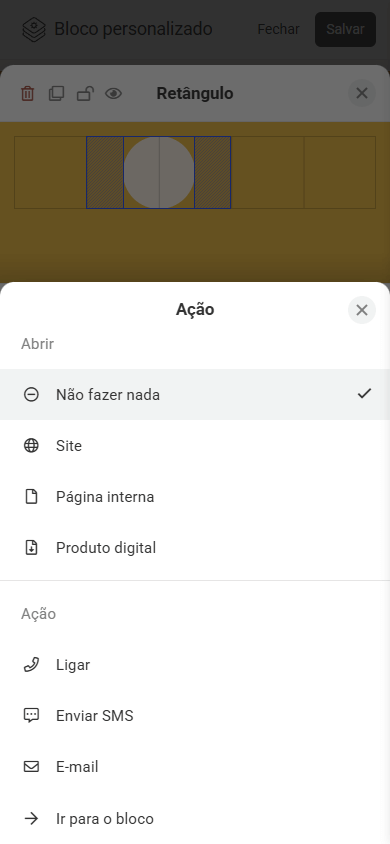Click the Salvar button

click(345, 29)
